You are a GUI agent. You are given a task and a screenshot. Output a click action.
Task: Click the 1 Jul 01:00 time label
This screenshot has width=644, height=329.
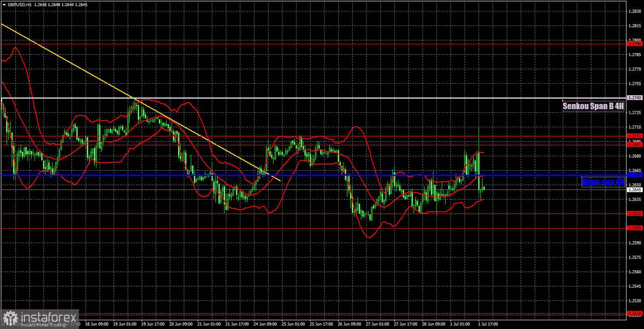point(460,324)
